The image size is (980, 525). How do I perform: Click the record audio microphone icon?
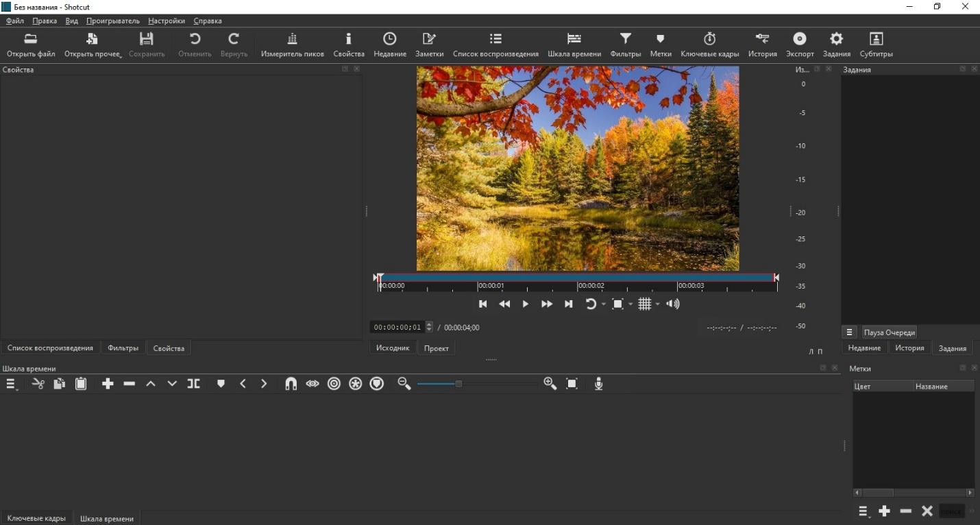point(598,384)
